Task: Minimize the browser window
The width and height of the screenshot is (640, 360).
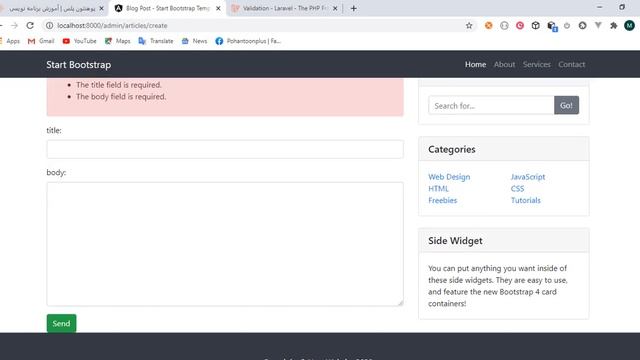Action: (599, 7)
